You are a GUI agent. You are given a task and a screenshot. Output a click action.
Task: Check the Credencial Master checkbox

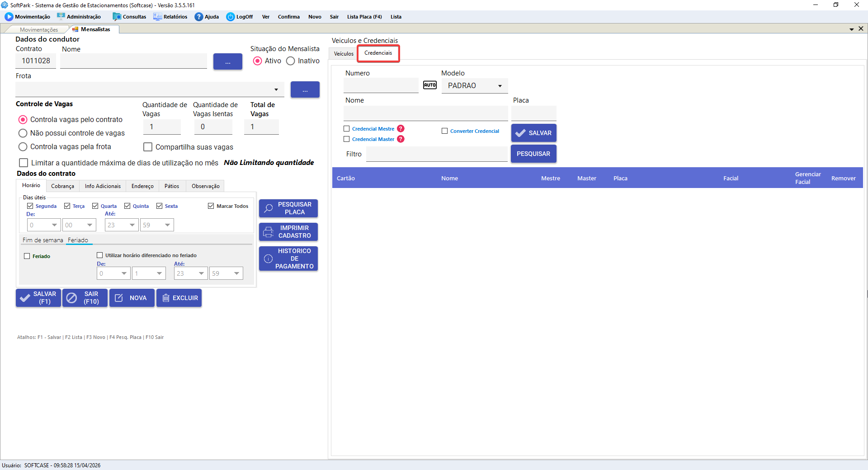tap(347, 139)
